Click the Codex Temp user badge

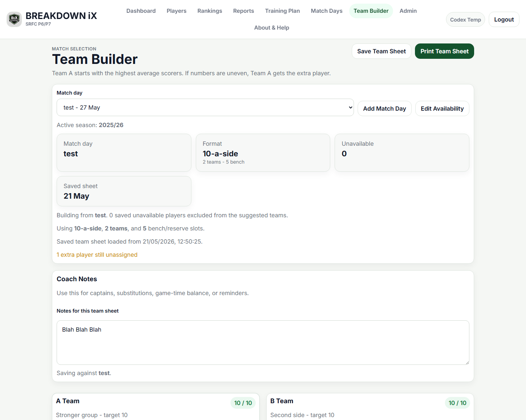click(x=465, y=20)
